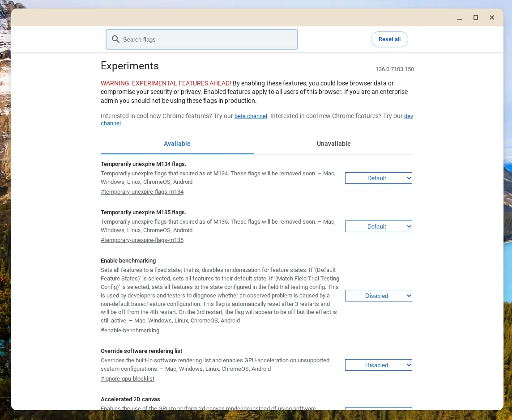This screenshot has height=420, width=512.
Task: Follow the #ignore-gpu-blocklist anchor link
Action: coord(128,379)
